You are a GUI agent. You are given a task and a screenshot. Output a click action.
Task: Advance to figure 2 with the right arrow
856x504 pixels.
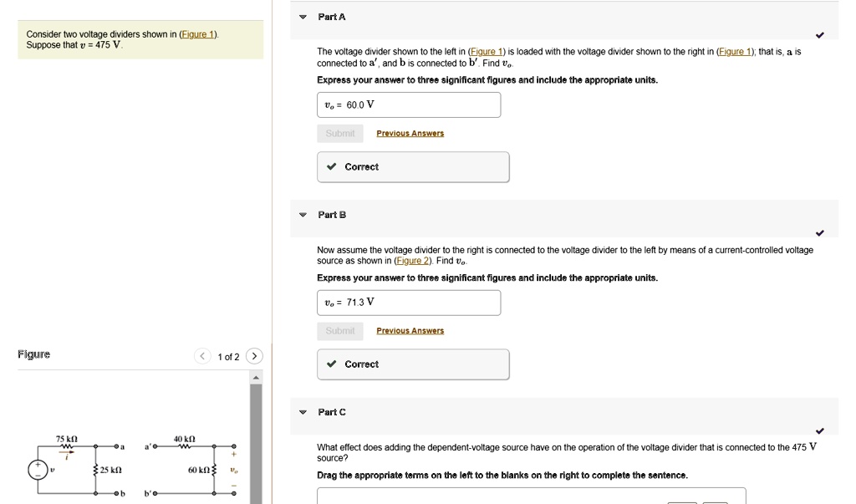254,356
